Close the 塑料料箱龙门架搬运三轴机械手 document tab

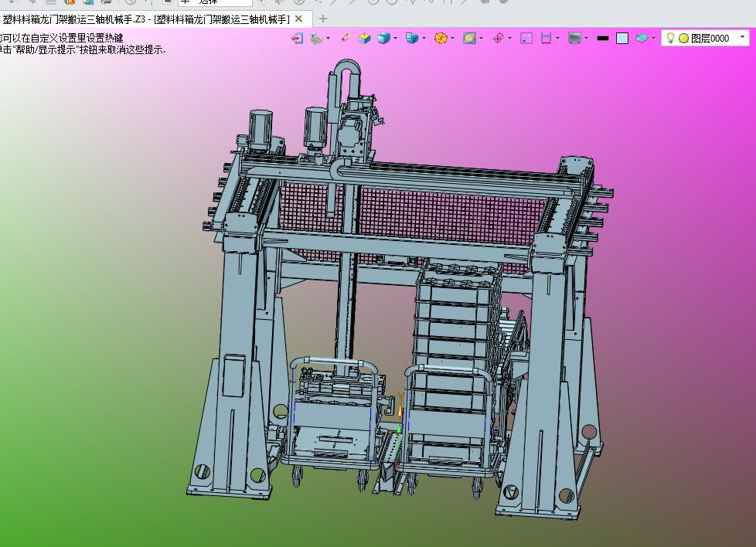point(298,19)
